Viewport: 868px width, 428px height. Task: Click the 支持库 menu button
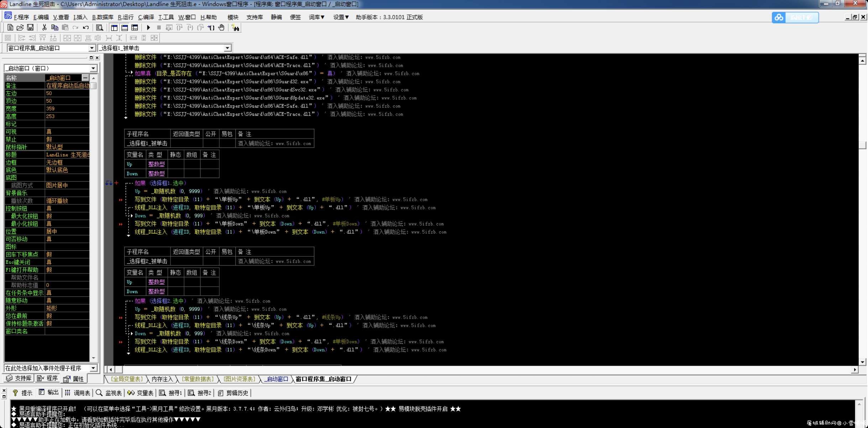click(x=255, y=17)
